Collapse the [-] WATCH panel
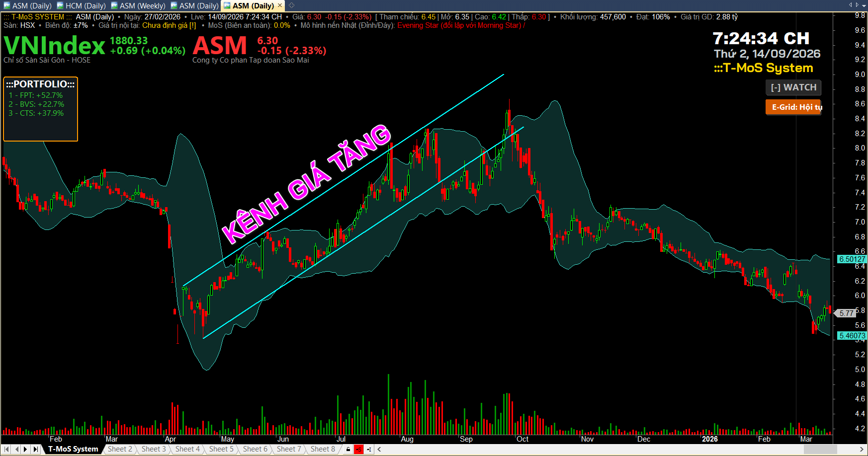 tap(793, 87)
